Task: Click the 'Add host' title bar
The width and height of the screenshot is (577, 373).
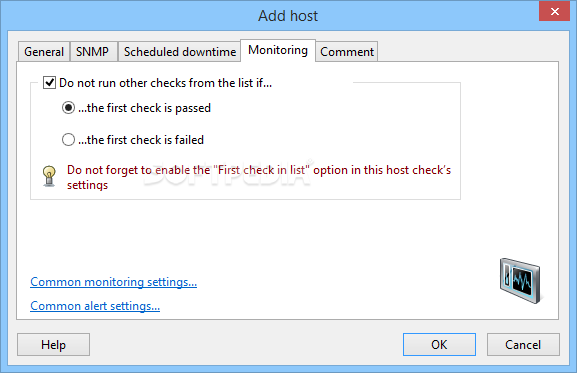Action: point(288,15)
